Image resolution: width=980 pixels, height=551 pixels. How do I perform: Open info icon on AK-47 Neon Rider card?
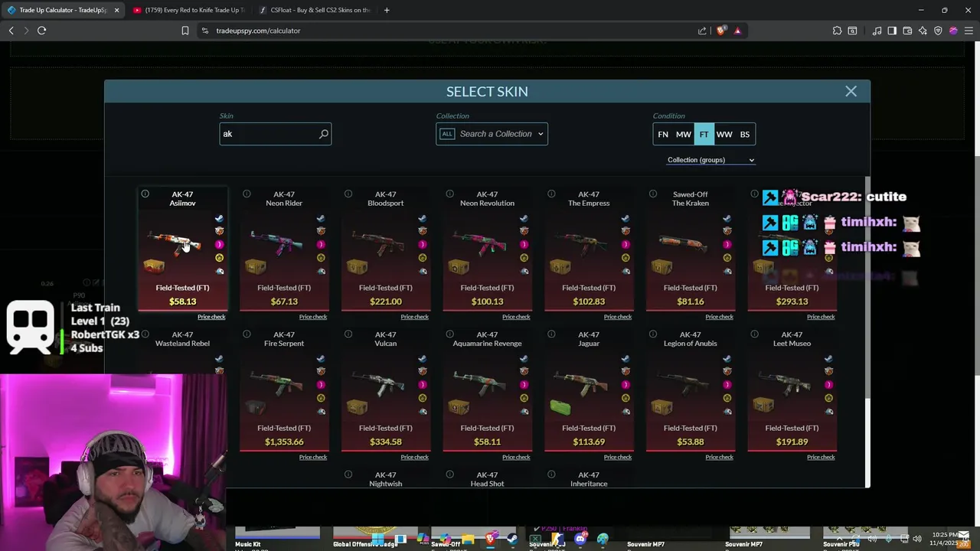[x=247, y=194]
